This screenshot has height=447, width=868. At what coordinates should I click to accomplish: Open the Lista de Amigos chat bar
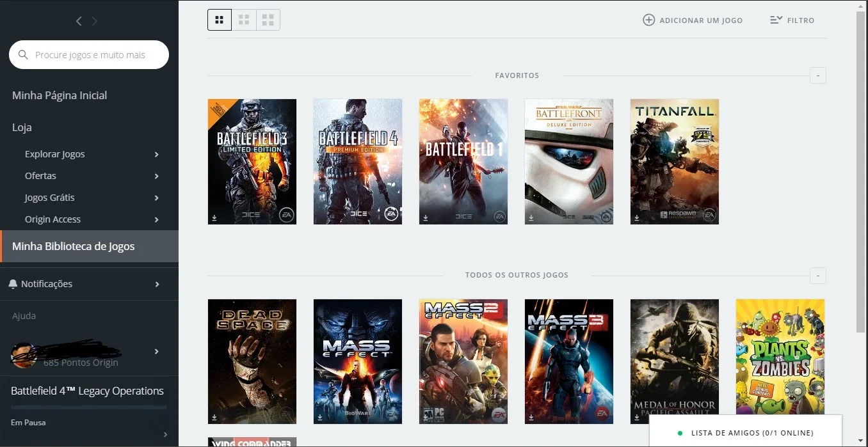[746, 433]
